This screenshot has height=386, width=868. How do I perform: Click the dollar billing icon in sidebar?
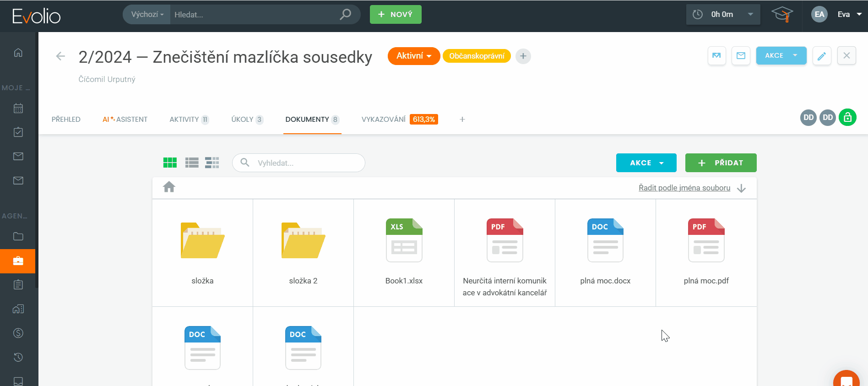tap(18, 333)
